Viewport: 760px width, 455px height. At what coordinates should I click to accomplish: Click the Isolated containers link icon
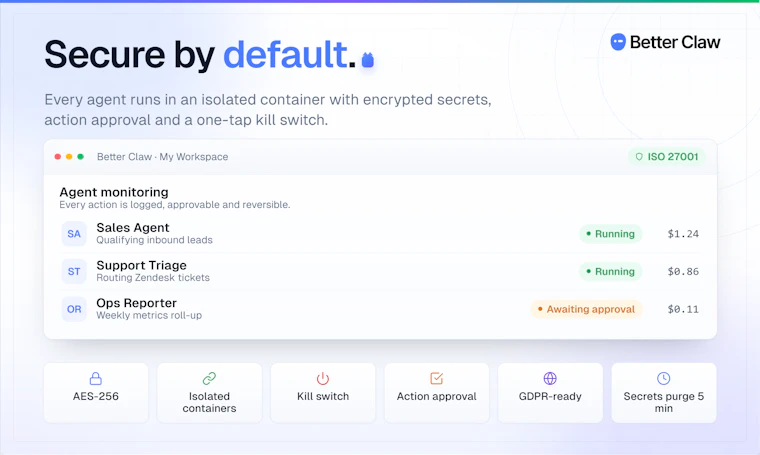point(209,378)
